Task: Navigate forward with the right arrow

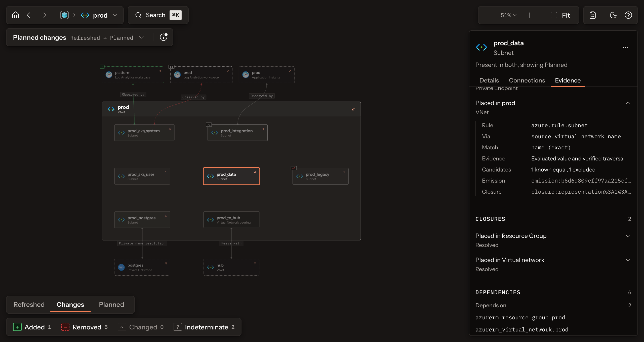Action: point(44,15)
